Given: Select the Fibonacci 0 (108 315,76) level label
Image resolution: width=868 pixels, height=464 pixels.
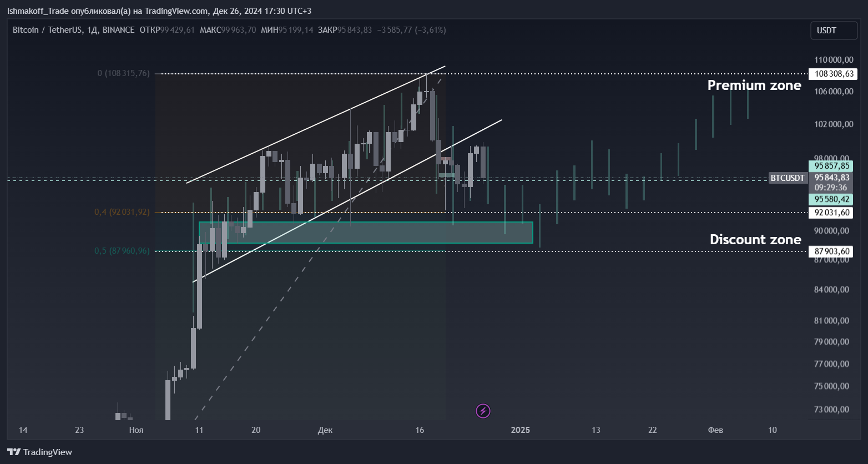Looking at the screenshot, I should (x=123, y=73).
